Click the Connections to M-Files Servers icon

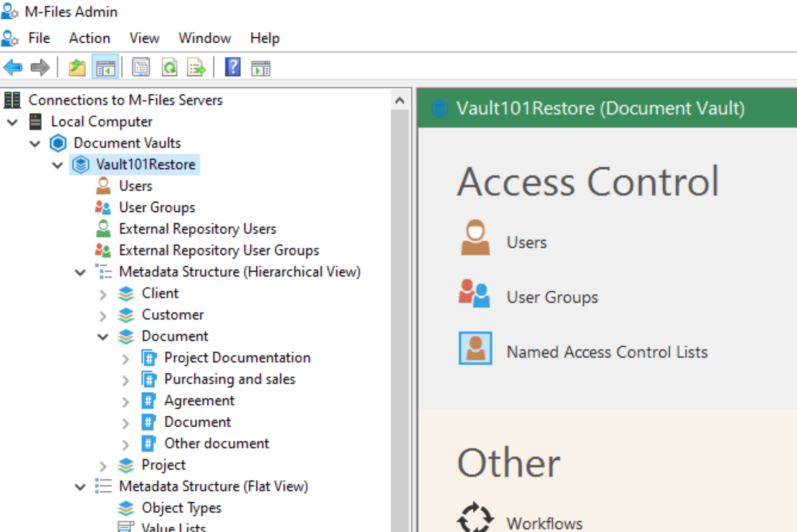coord(12,100)
